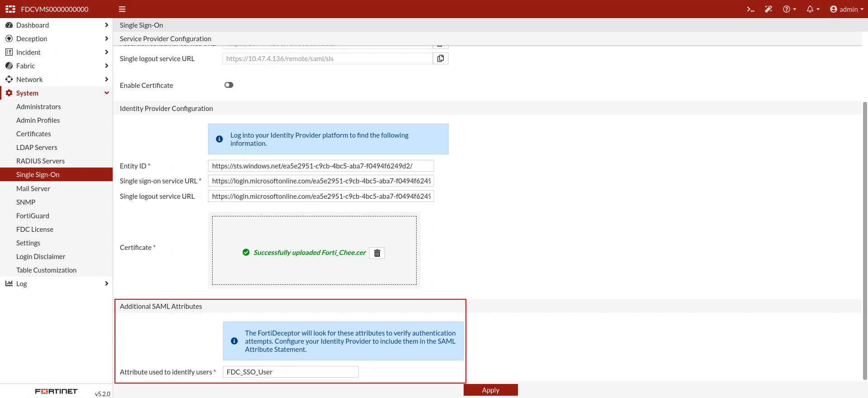
Task: Click the Service Provider logout URL field
Action: (327, 58)
